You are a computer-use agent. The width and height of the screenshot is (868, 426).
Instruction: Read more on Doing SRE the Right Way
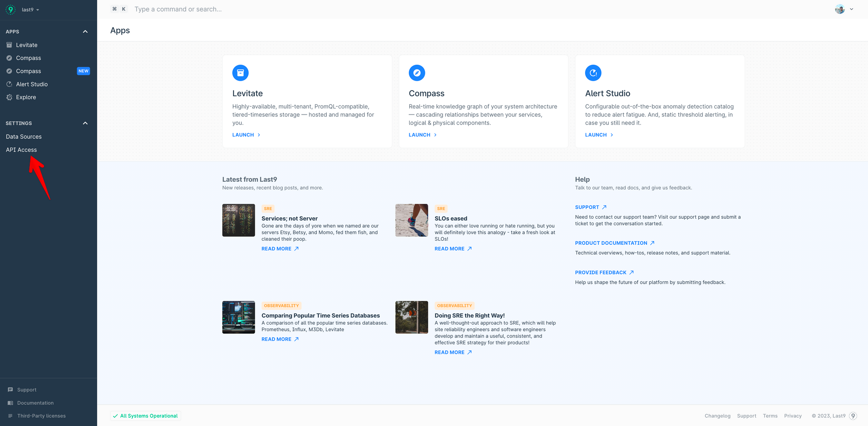click(453, 353)
